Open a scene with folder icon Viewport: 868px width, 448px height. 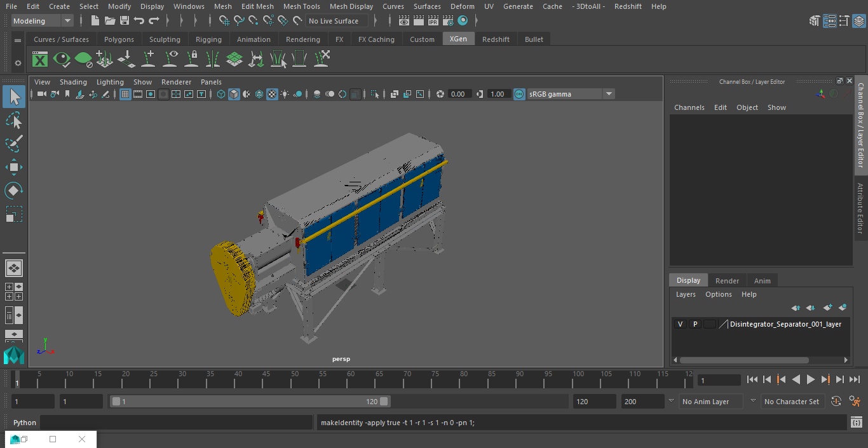tap(109, 21)
